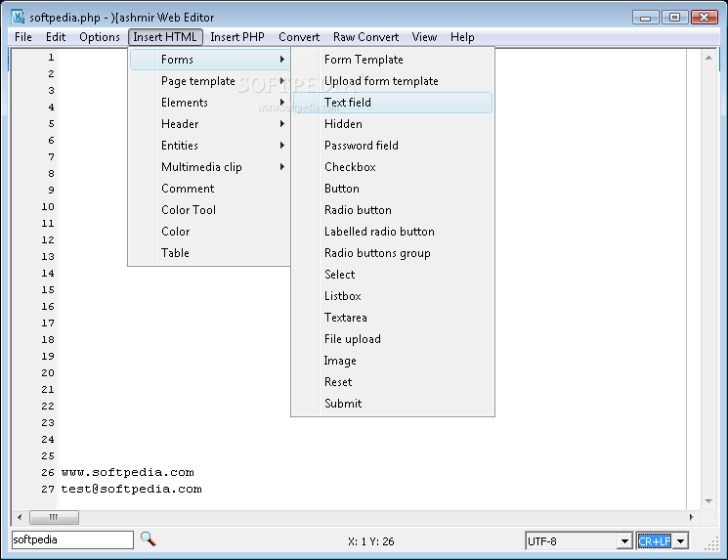The image size is (728, 560).
Task: Choose Upload form template
Action: (x=393, y=81)
